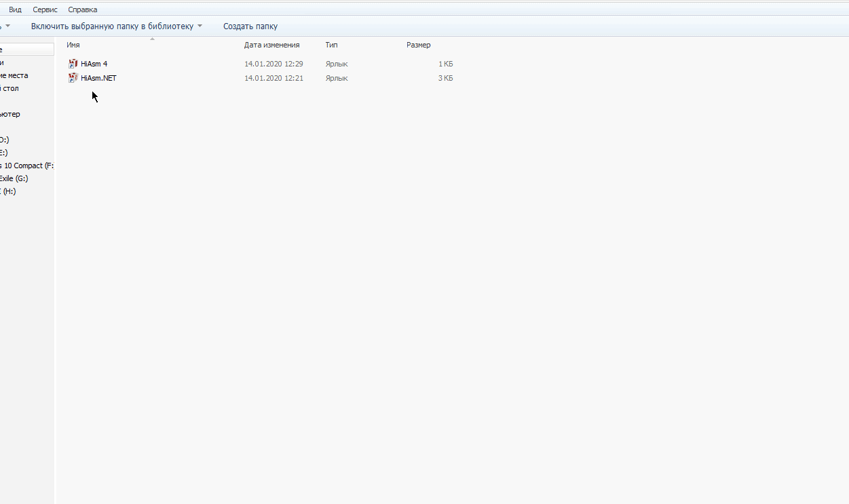Select the HiAsm 4 file name
Screen dimensions: 849x504
[x=94, y=64]
